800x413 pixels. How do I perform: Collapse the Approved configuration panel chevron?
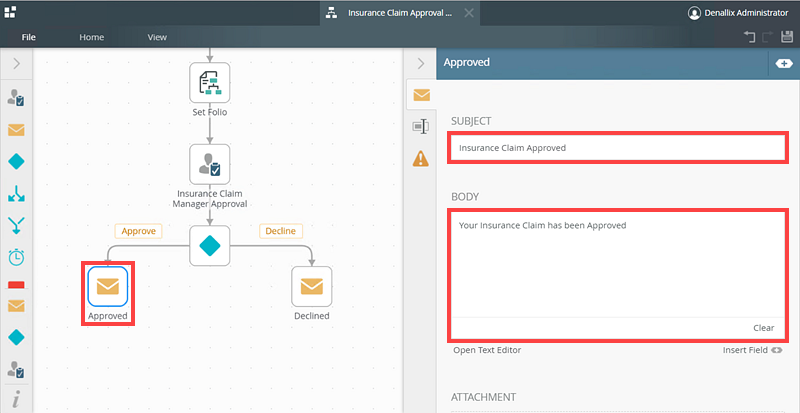click(421, 64)
